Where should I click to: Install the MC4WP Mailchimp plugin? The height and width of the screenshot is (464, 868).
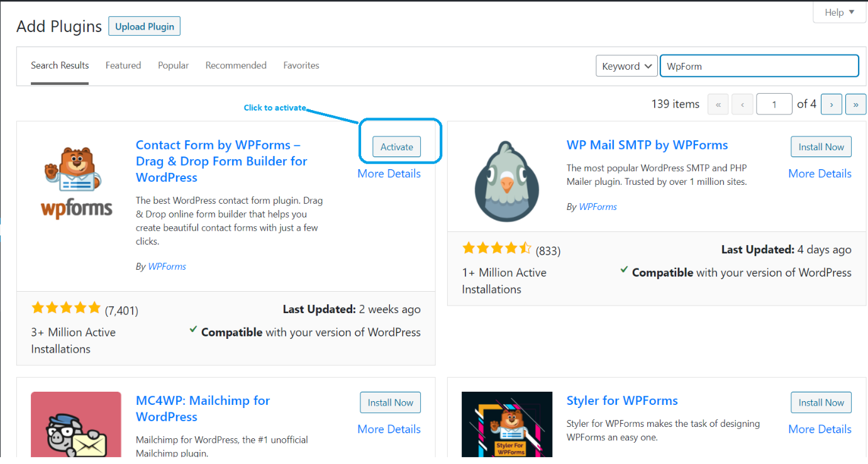point(391,402)
